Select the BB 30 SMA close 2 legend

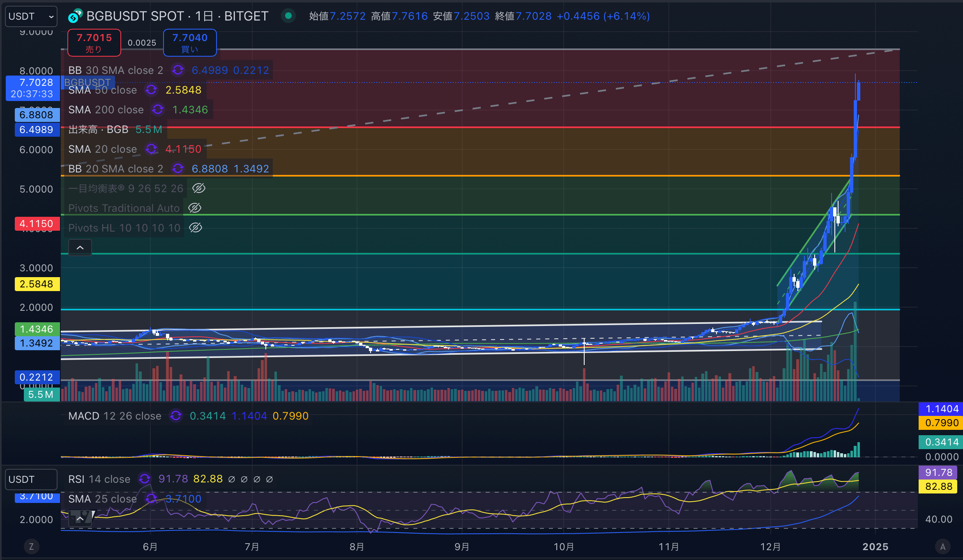pyautogui.click(x=115, y=70)
